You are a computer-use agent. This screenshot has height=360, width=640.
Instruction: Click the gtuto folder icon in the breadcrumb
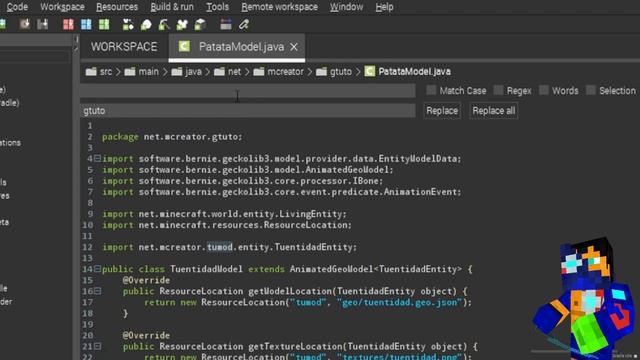[321, 72]
